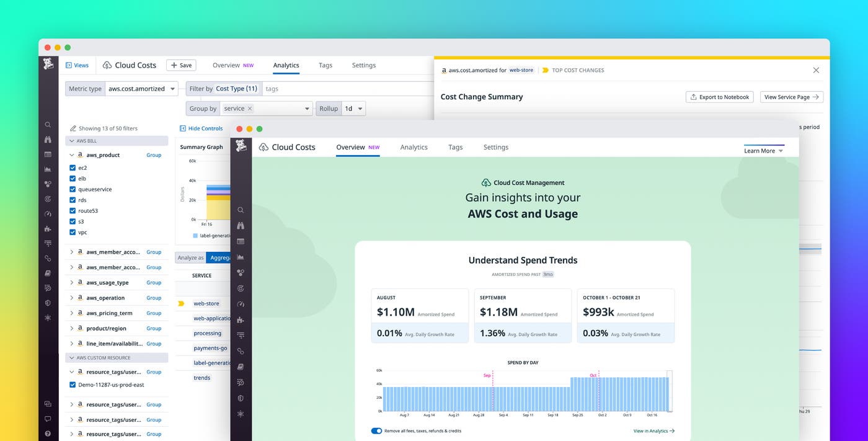Click the Export to Notebook button
The height and width of the screenshot is (441, 868).
[719, 97]
